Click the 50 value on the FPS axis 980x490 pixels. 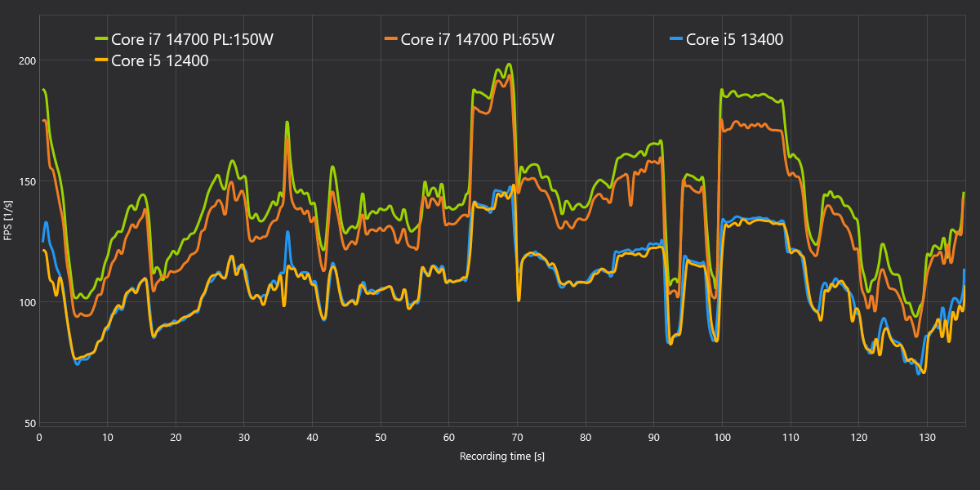pyautogui.click(x=29, y=423)
